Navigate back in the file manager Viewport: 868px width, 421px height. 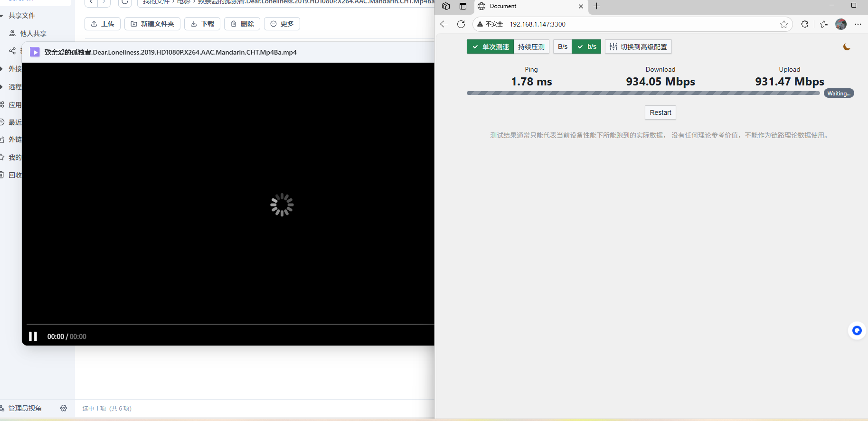coord(91,2)
